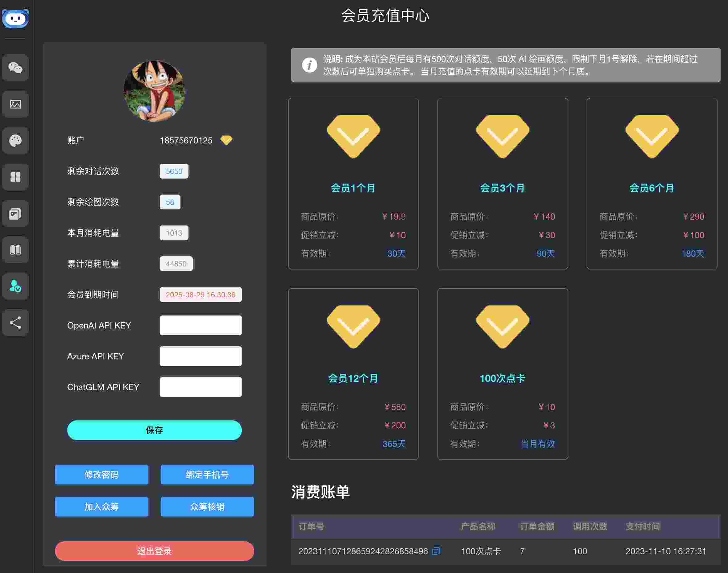The width and height of the screenshot is (728, 573).
Task: Open the book knowledge sidebar icon
Action: pos(15,249)
